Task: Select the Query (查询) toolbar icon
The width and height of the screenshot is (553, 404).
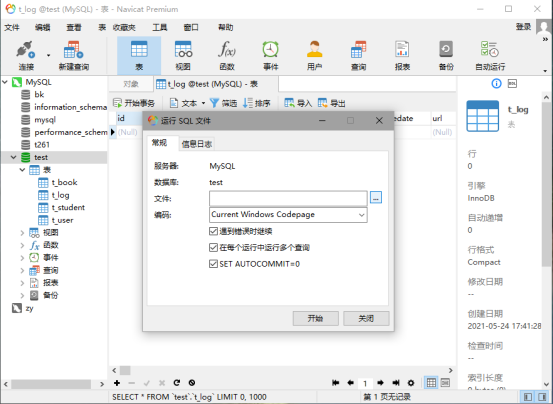Action: pyautogui.click(x=358, y=56)
